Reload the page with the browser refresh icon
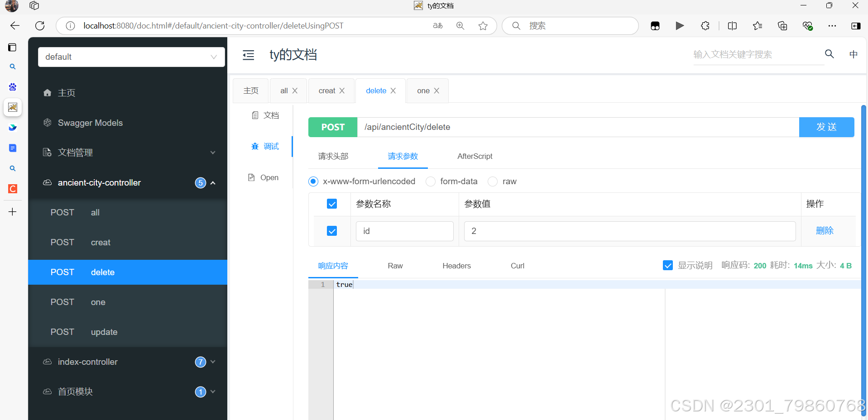This screenshot has width=868, height=420. point(39,26)
